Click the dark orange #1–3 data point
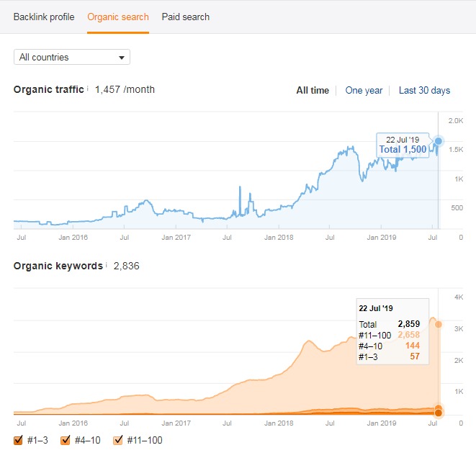The height and width of the screenshot is (458, 476). pyautogui.click(x=439, y=413)
